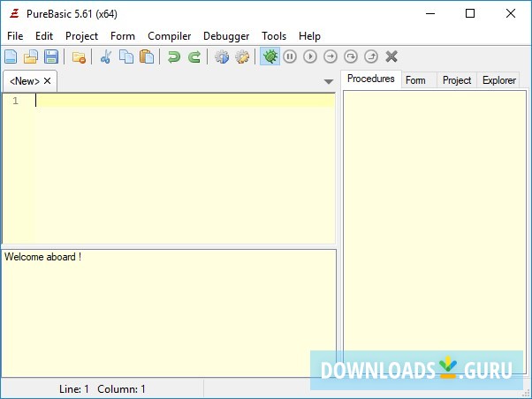Open the Edit menu

click(44, 36)
